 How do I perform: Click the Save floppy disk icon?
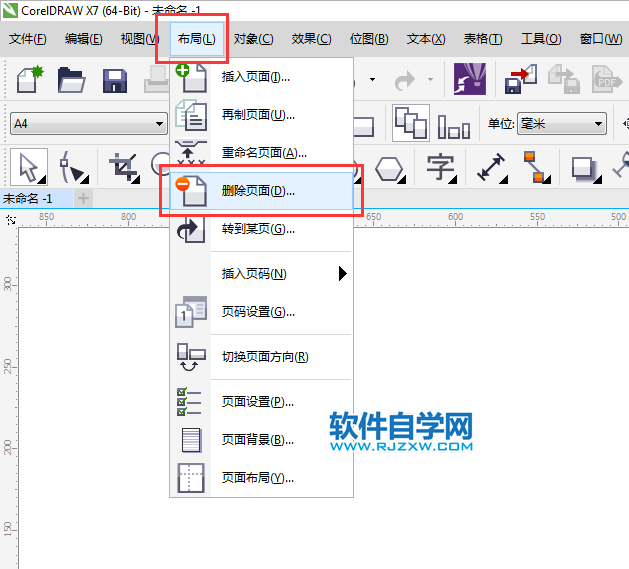click(x=115, y=81)
